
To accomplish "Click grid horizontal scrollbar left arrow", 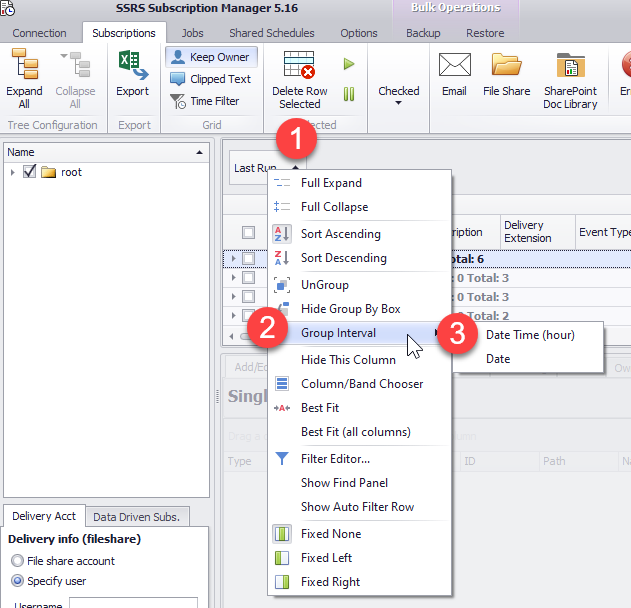I will [231, 336].
